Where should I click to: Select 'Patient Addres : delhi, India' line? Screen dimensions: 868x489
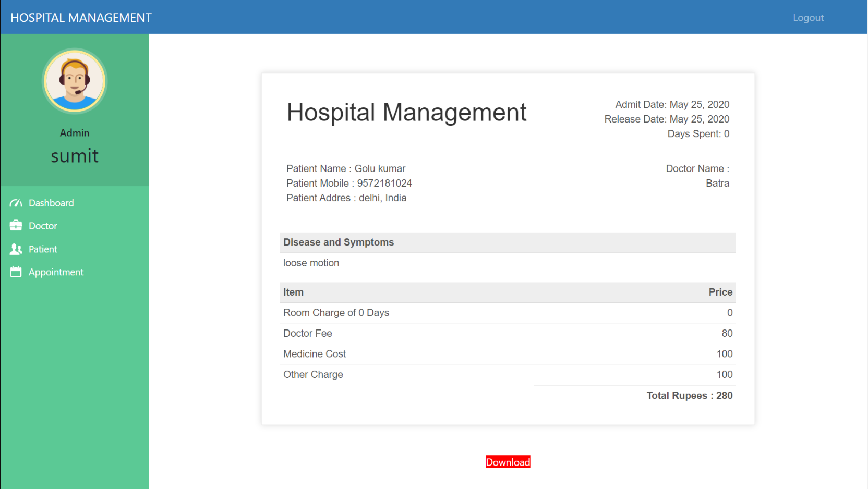click(346, 198)
